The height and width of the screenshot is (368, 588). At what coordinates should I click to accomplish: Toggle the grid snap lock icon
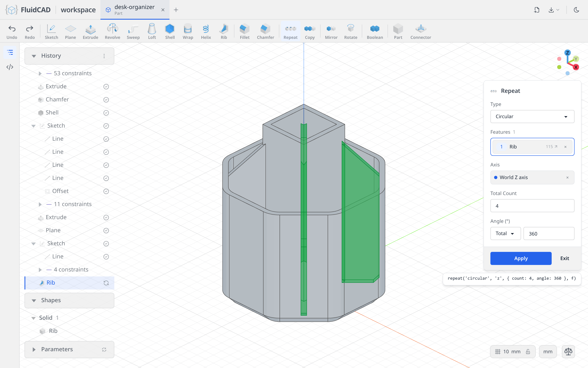528,351
